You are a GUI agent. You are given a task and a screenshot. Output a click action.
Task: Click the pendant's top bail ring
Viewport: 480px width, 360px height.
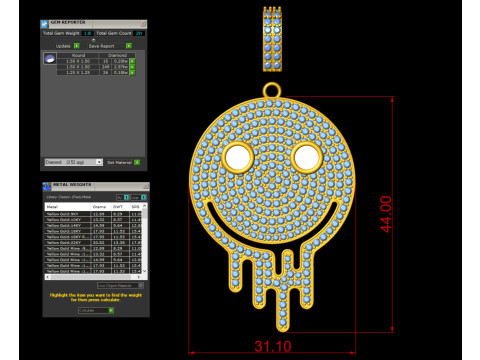(x=272, y=90)
